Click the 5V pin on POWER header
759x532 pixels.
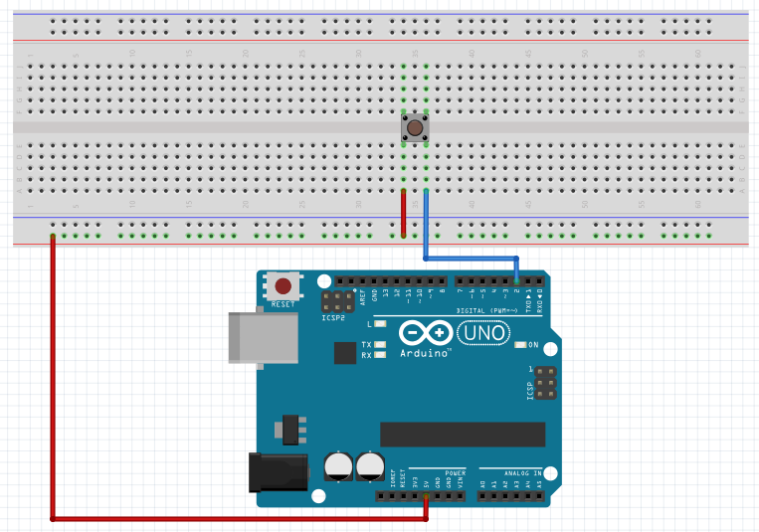(x=426, y=495)
